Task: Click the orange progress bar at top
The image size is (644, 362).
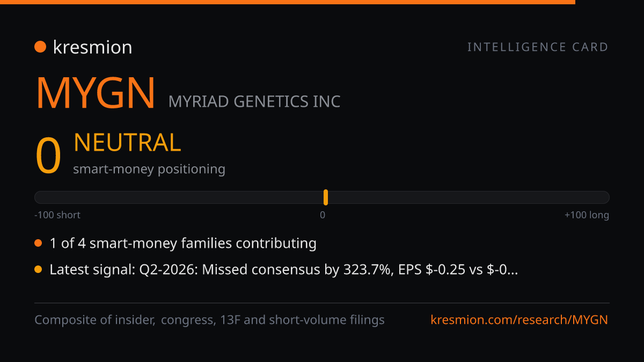Action: (288, 2)
